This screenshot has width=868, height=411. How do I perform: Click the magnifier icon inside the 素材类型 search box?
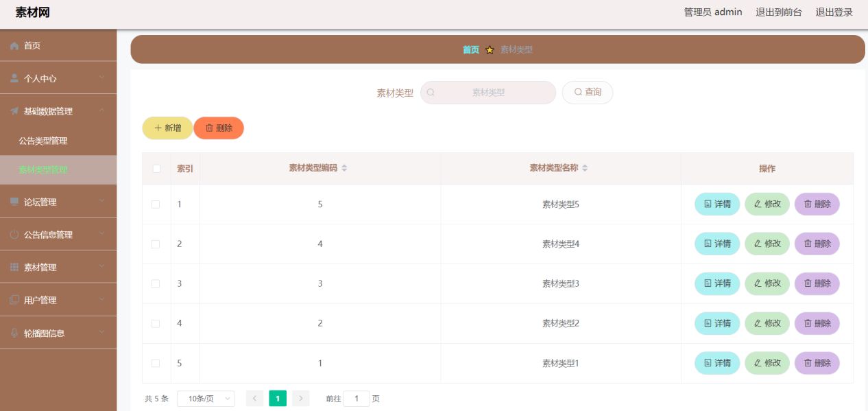point(431,93)
